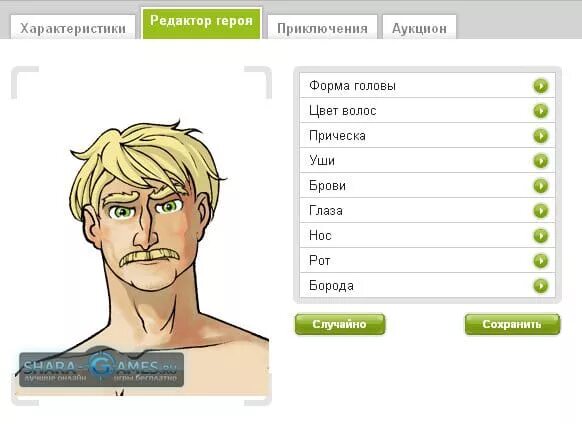Save hero with Сохранить button
This screenshot has height=424, width=582.
click(x=512, y=324)
